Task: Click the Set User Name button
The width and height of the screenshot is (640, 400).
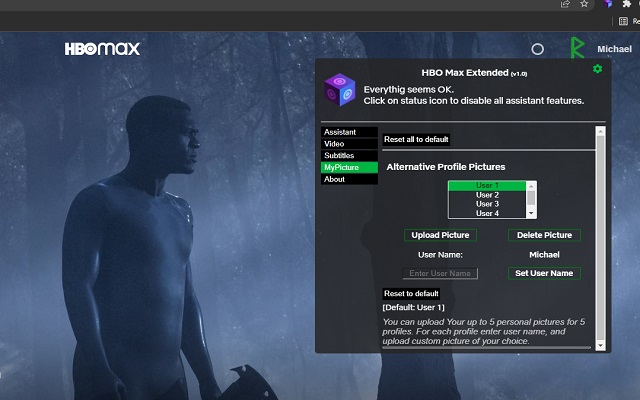Action: 544,273
